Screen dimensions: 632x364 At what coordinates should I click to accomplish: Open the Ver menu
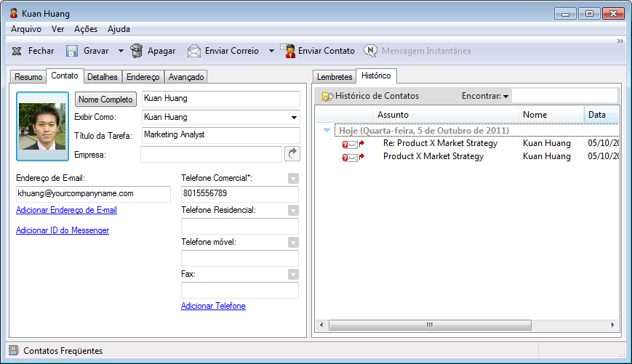57,29
